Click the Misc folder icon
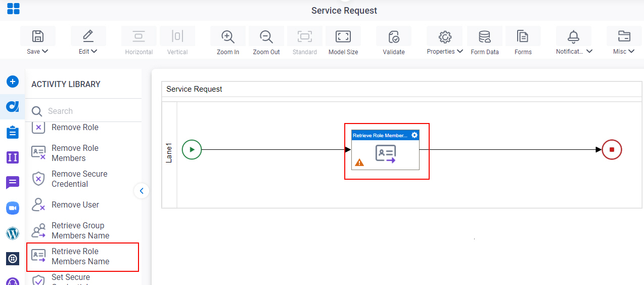The height and width of the screenshot is (285, 644). pyautogui.click(x=624, y=36)
